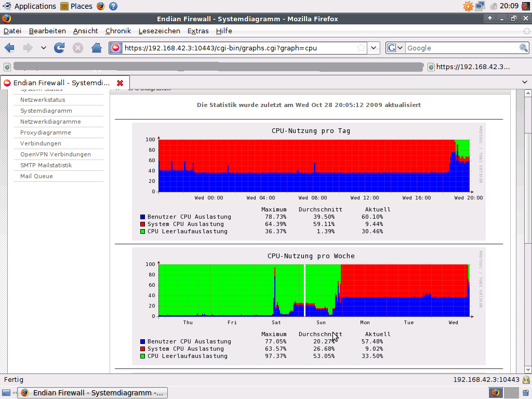Open Netzwerkdiagramme sidebar link
532x399 pixels.
(x=50, y=122)
